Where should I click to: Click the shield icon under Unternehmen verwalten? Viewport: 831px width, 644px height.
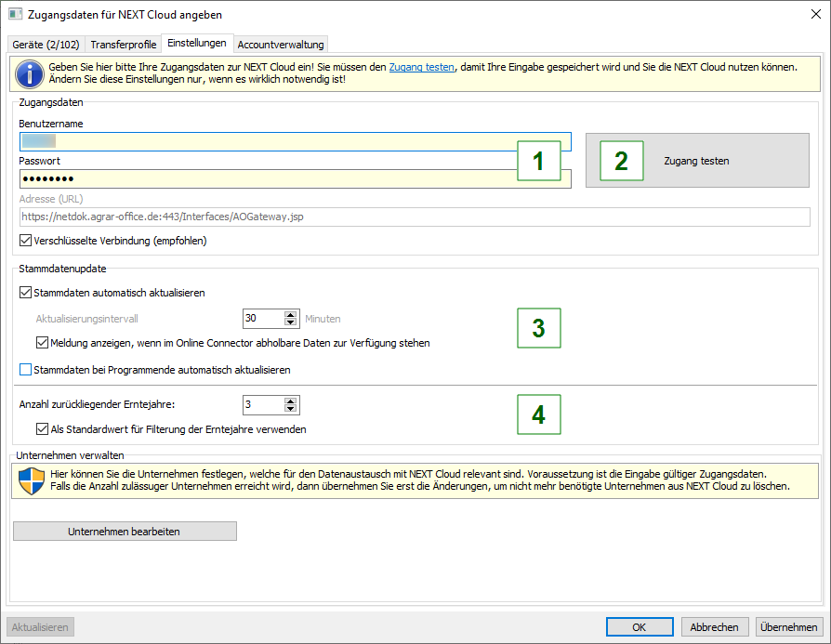point(32,480)
